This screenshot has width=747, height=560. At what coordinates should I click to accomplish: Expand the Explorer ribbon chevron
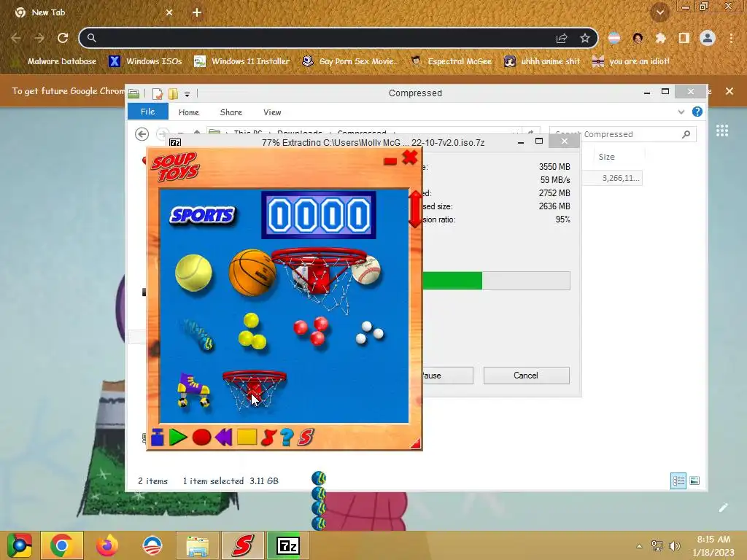(681, 112)
